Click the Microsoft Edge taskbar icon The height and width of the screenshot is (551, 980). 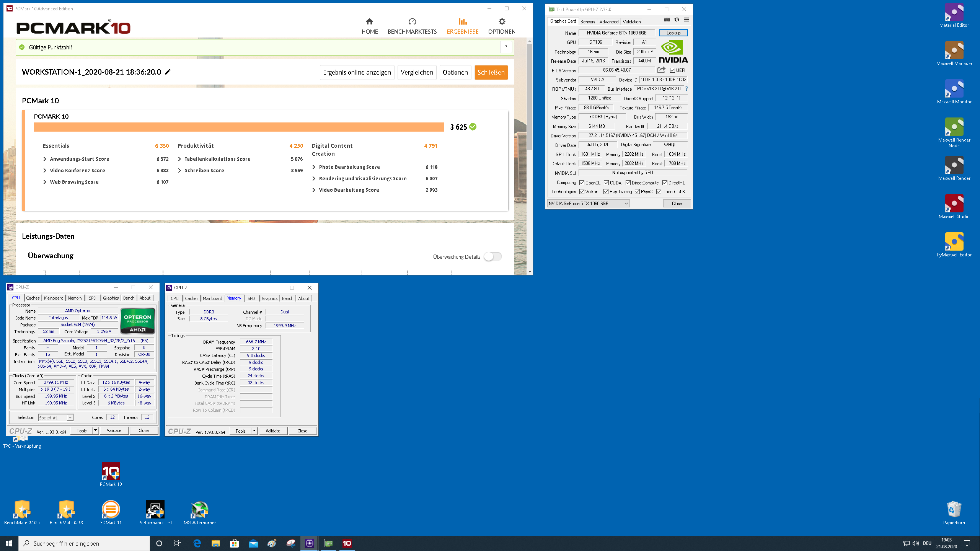[197, 543]
